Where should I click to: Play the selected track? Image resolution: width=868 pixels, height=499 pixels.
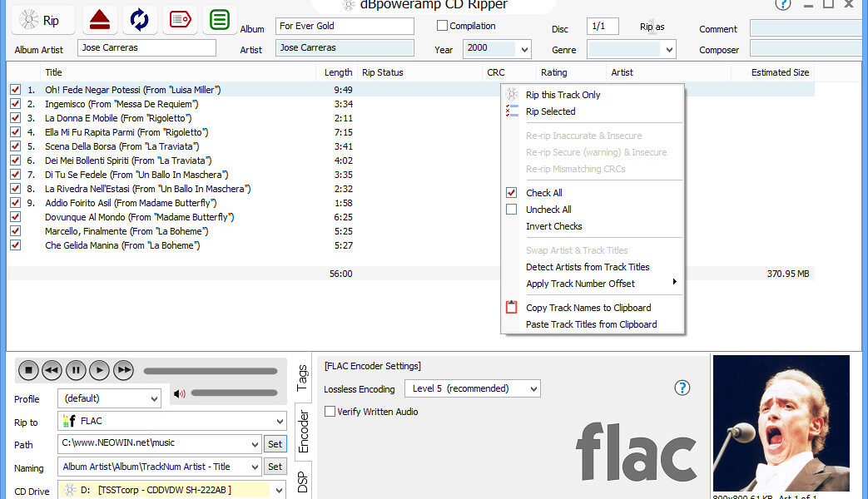100,370
